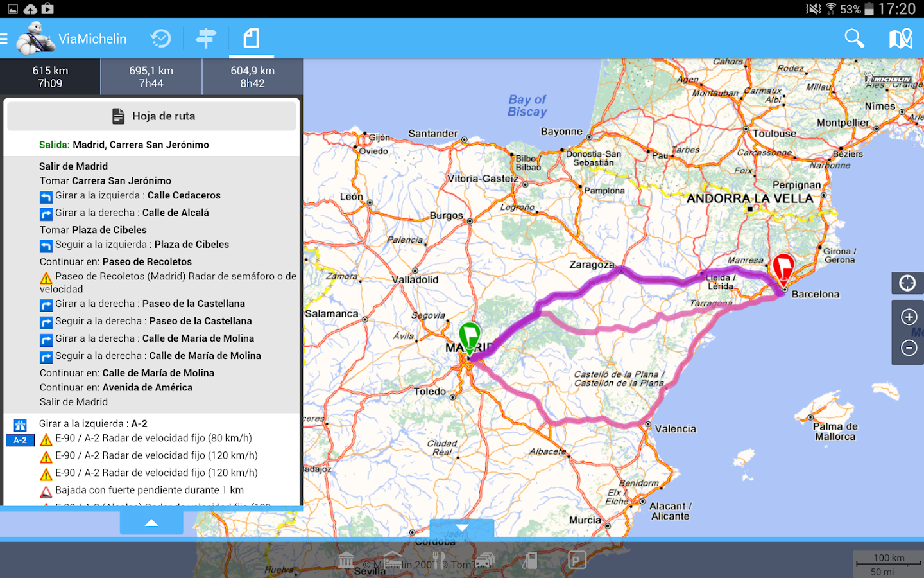924x578 pixels.
Task: Select the Paseo de Recoletos radar warning
Action: coord(168,283)
